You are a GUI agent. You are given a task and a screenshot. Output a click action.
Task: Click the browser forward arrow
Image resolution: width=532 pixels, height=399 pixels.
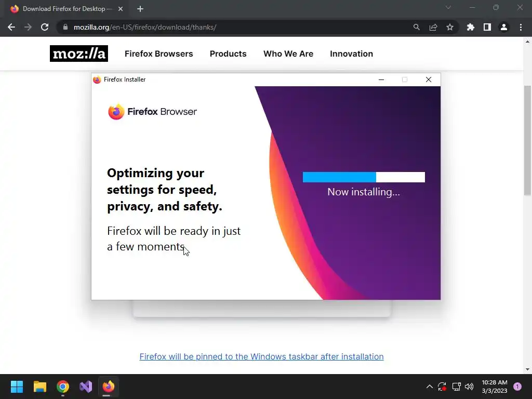click(28, 27)
